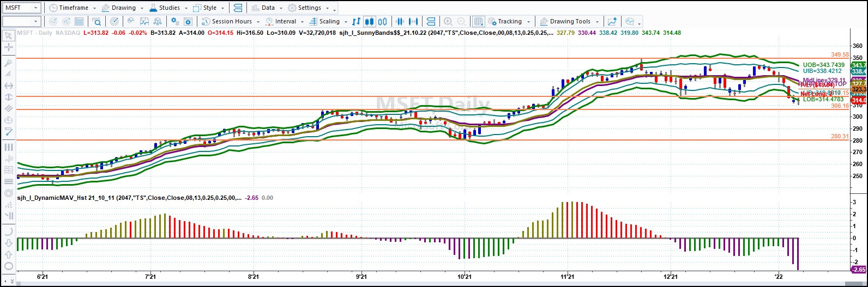Image resolution: width=868 pixels, height=287 pixels.
Task: Open the Interval dropdown
Action: click(x=285, y=21)
